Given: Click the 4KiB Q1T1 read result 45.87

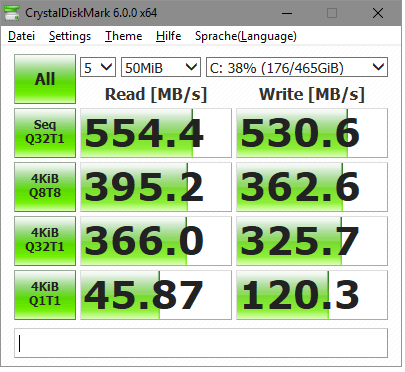Looking at the screenshot, I should tap(156, 295).
